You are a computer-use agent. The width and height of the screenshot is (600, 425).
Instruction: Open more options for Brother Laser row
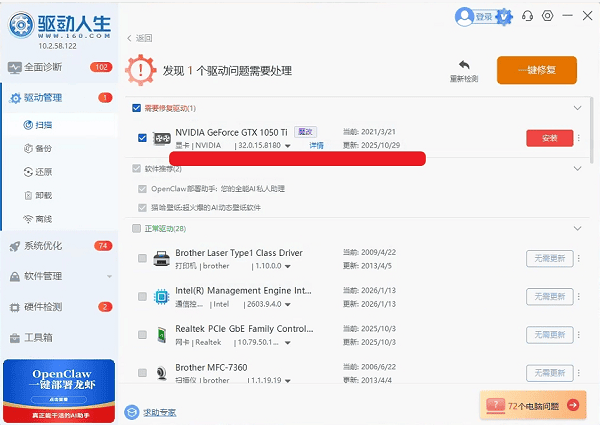pos(579,259)
